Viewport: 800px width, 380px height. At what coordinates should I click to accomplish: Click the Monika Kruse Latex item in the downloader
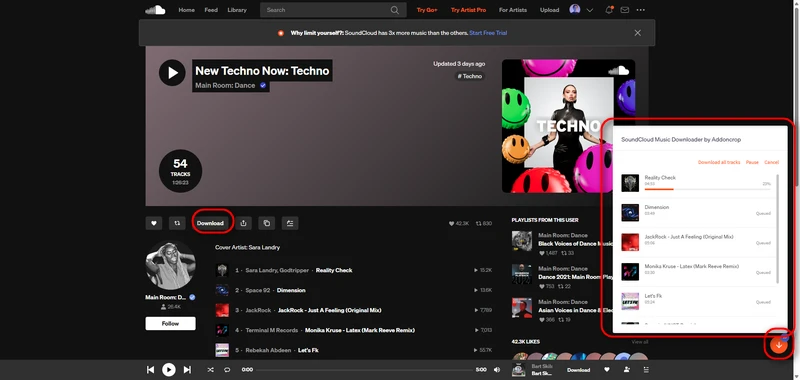696,272
